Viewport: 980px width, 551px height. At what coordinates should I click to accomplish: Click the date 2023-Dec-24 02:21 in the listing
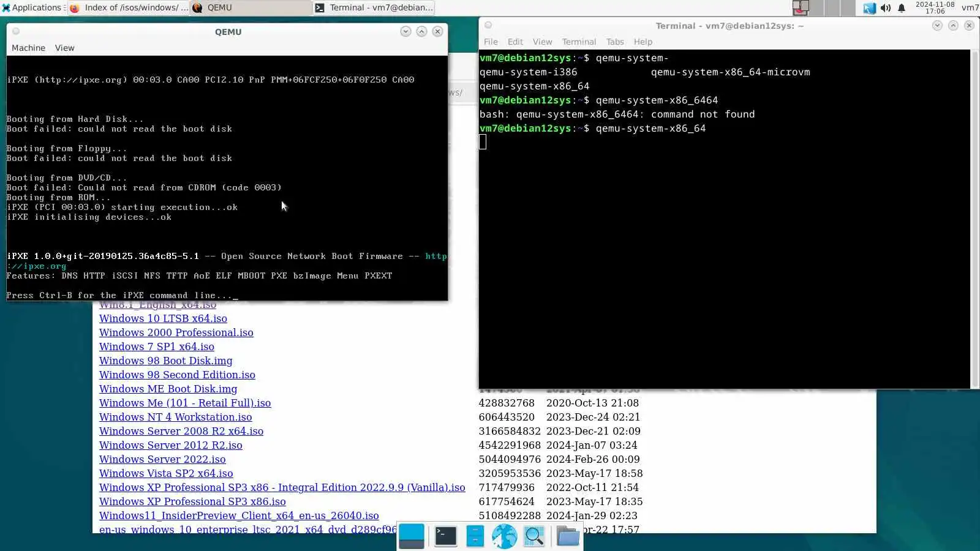point(593,417)
